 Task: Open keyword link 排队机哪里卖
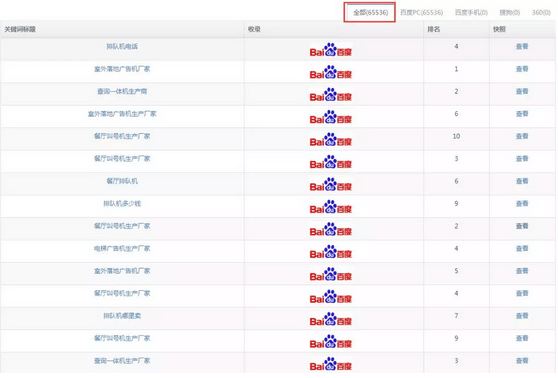[122, 316]
